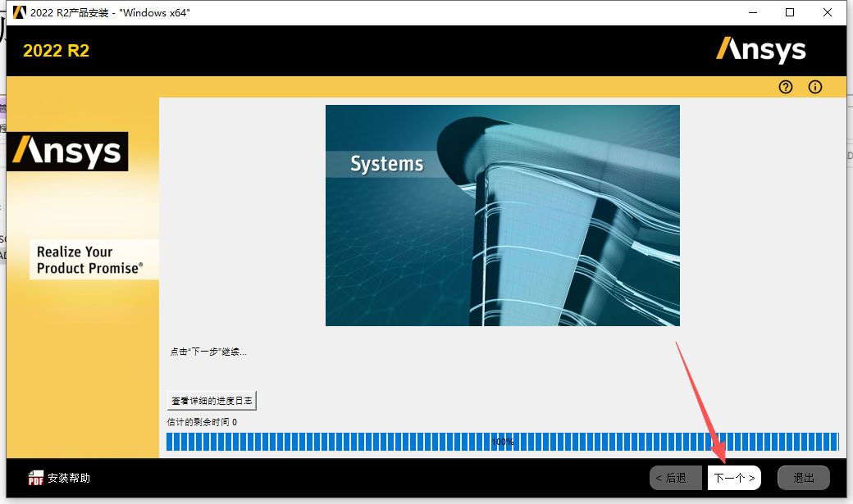This screenshot has width=853, height=504.
Task: Click the Systems preview image
Action: pos(502,215)
